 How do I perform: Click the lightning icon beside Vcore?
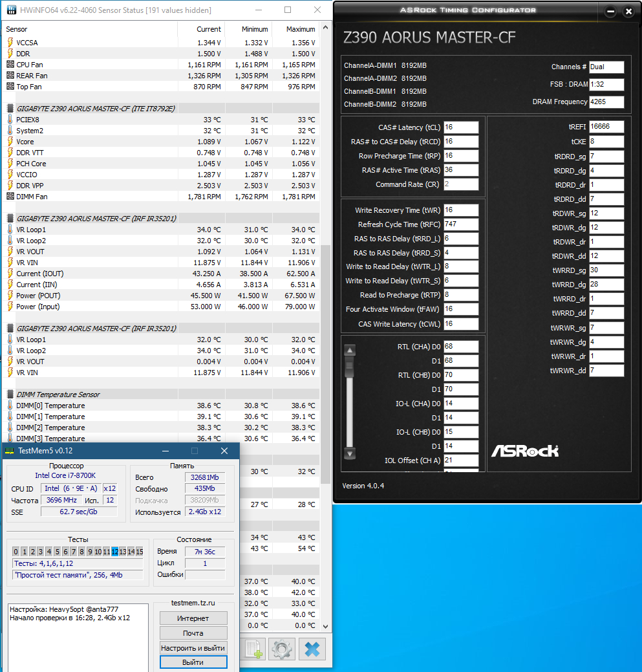(10, 142)
